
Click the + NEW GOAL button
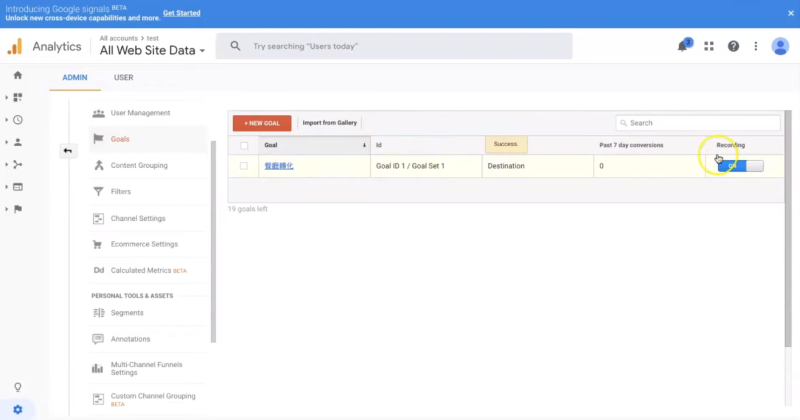tap(262, 123)
